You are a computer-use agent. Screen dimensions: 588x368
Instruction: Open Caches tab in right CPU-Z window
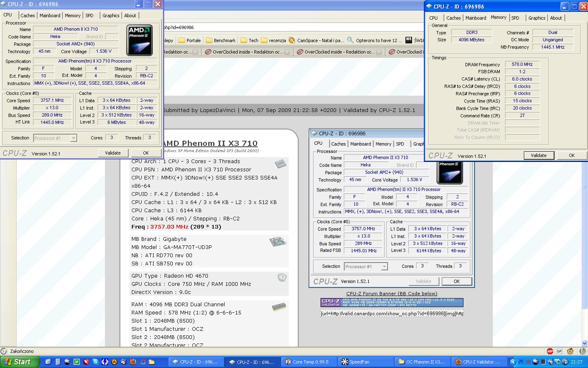(454, 18)
